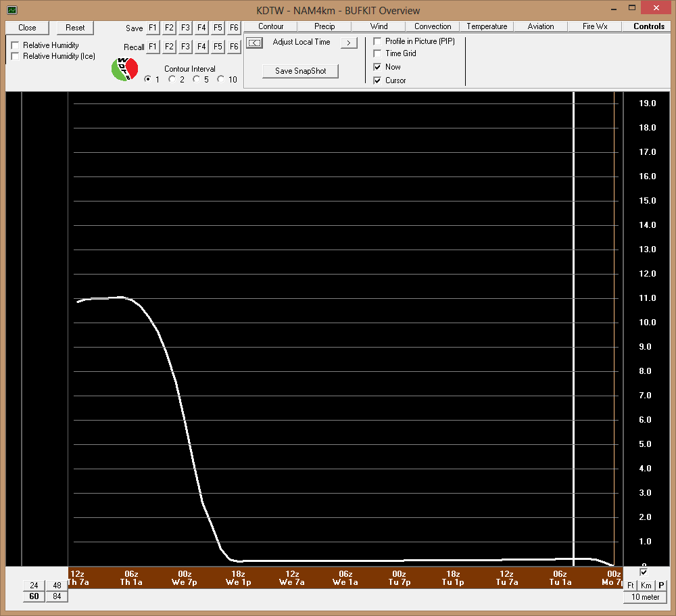Select contour interval 5
Image resolution: width=676 pixels, height=616 pixels.
click(196, 79)
